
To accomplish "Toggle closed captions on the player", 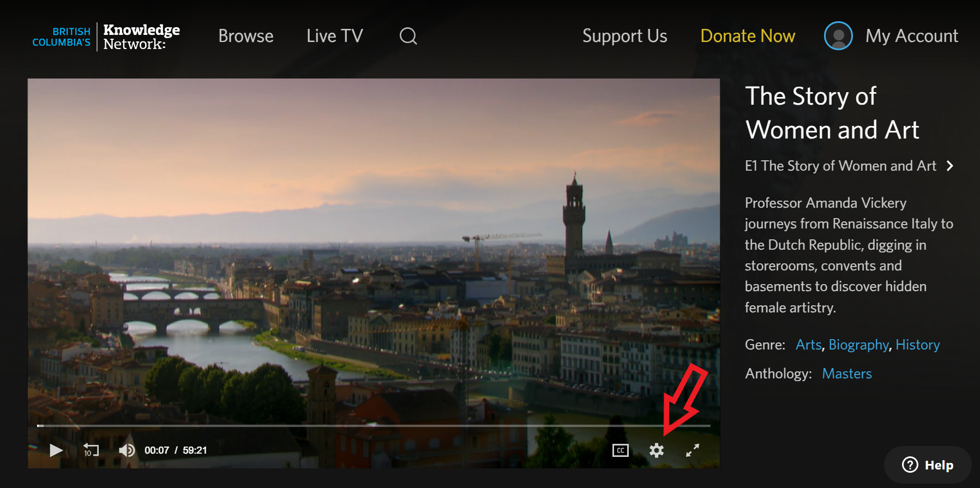I will coord(620,450).
